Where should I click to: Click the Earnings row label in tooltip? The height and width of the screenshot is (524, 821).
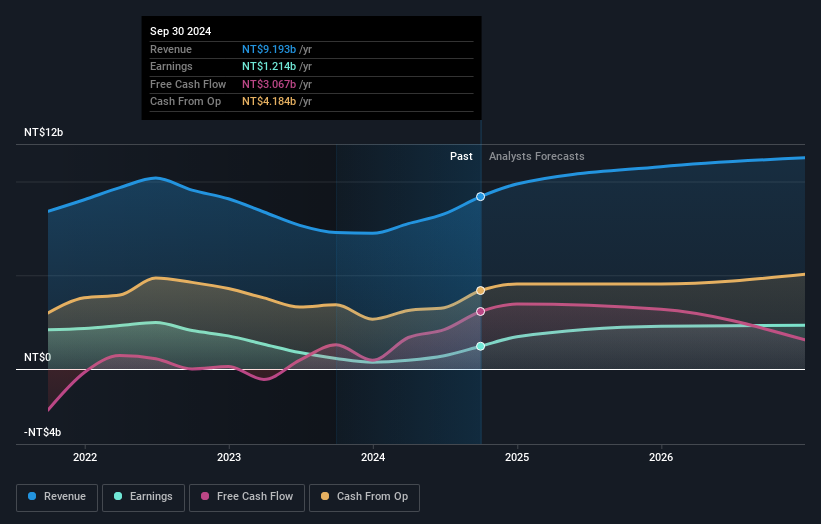[171, 66]
